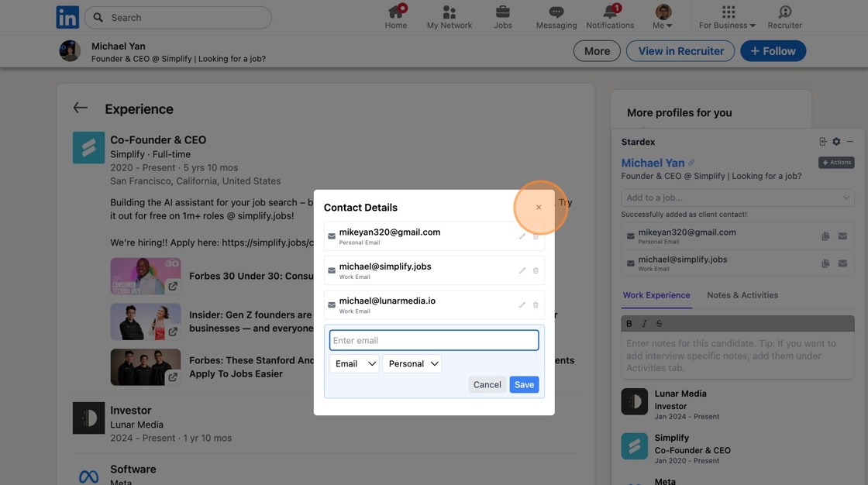Image resolution: width=868 pixels, height=485 pixels.
Task: Edit michael@simplify.jobs in dialog
Action: click(x=522, y=270)
